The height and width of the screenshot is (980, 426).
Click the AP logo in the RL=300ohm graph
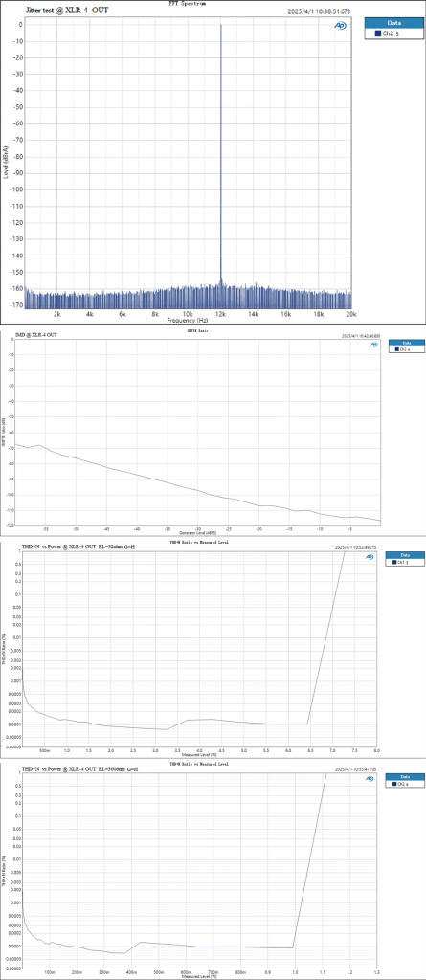point(370,779)
